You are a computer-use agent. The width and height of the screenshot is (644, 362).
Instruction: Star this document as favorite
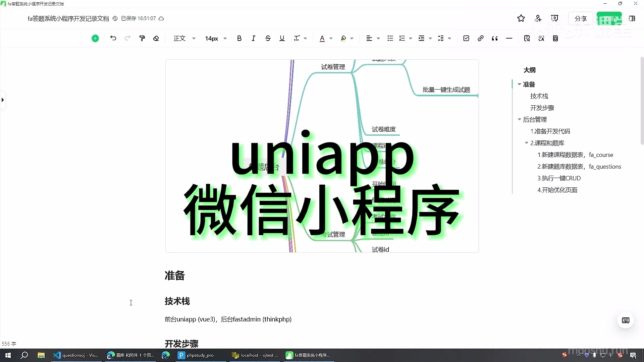point(521,18)
